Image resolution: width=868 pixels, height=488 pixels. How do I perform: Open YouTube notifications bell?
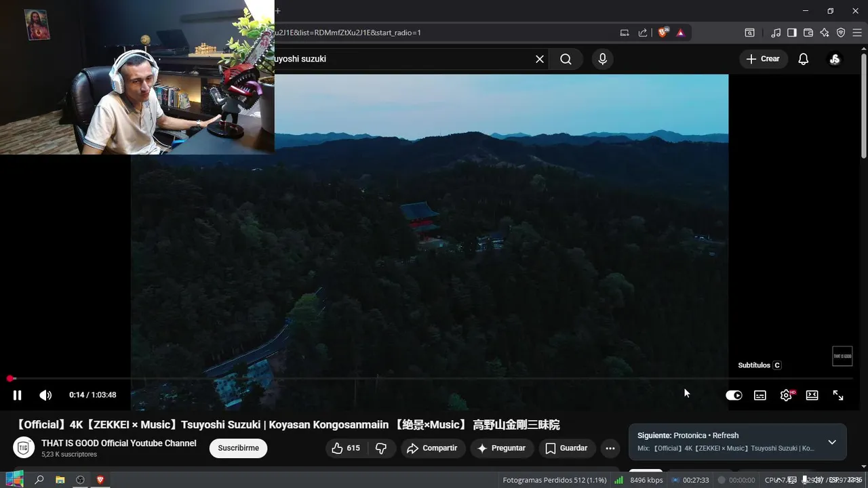click(803, 59)
